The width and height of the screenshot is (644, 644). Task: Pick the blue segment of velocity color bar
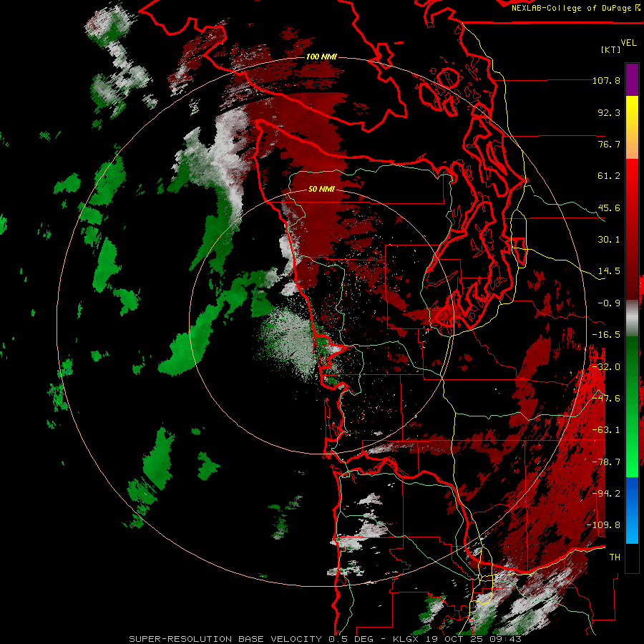click(632, 510)
